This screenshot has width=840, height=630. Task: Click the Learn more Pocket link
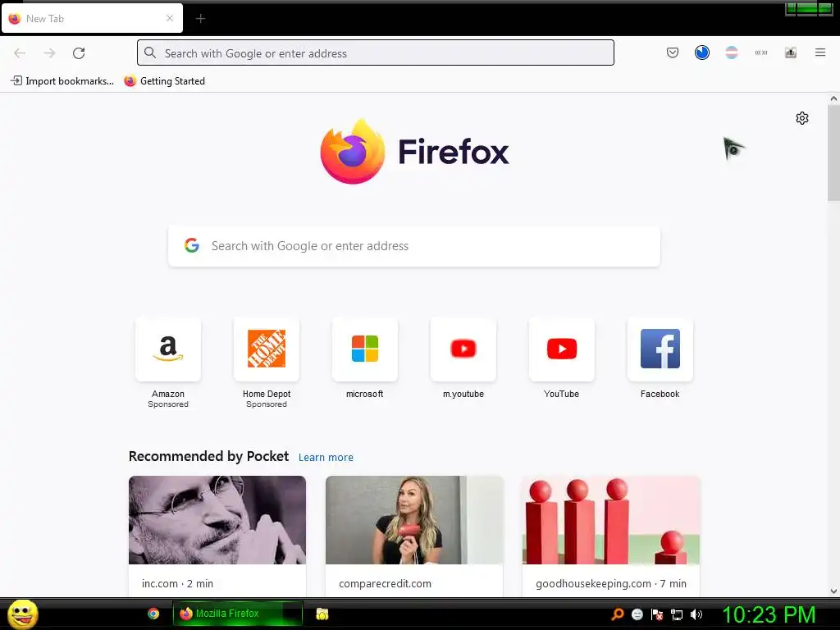click(326, 458)
